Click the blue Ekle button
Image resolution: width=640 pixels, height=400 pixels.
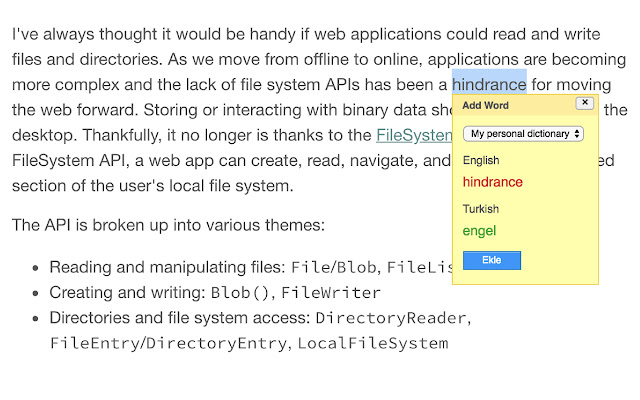pos(492,260)
